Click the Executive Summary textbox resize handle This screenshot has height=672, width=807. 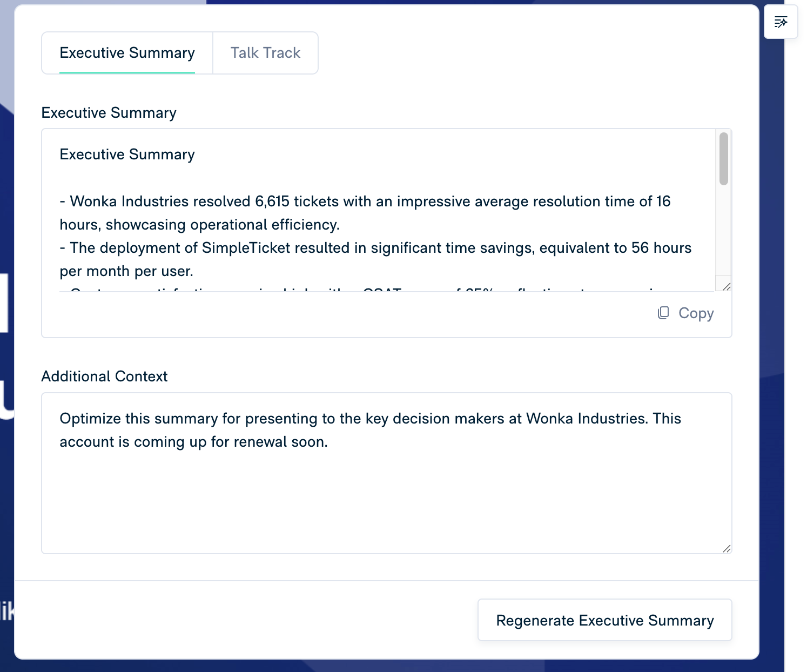[x=727, y=286]
